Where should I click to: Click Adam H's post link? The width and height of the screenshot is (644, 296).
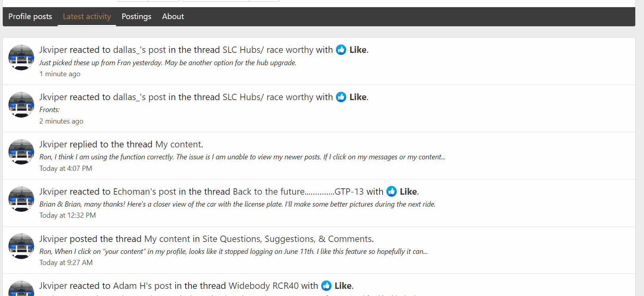pyautogui.click(x=142, y=286)
